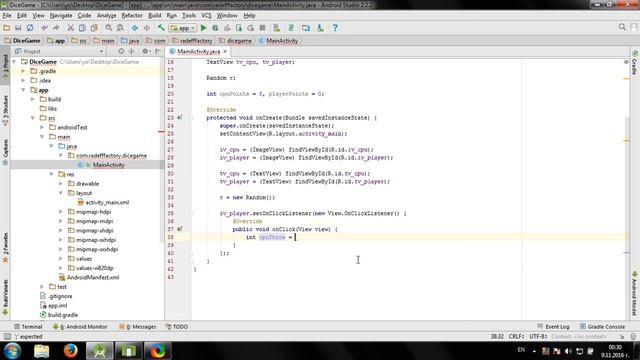Click the Help question mark icon
The image size is (640, 360).
pos(335,28)
